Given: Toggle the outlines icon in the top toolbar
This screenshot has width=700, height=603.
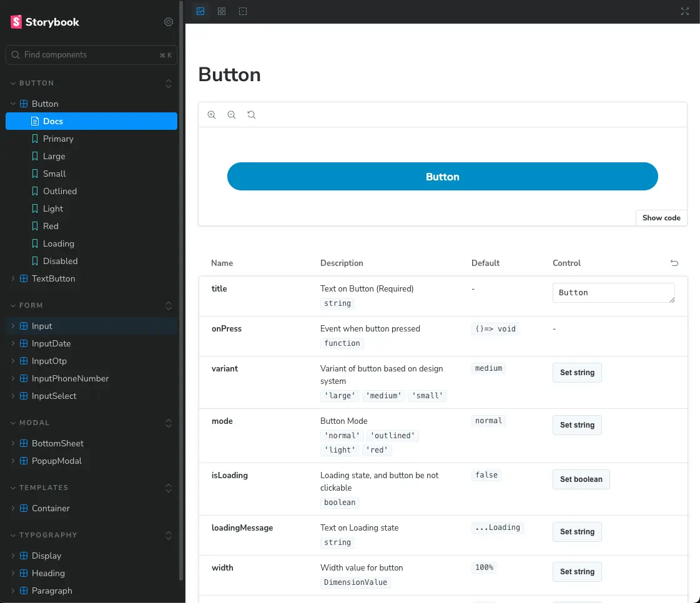Looking at the screenshot, I should 243,11.
